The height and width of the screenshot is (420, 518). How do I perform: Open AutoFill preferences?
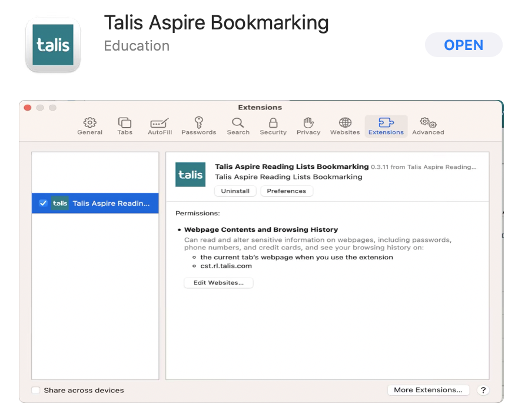coord(159,124)
